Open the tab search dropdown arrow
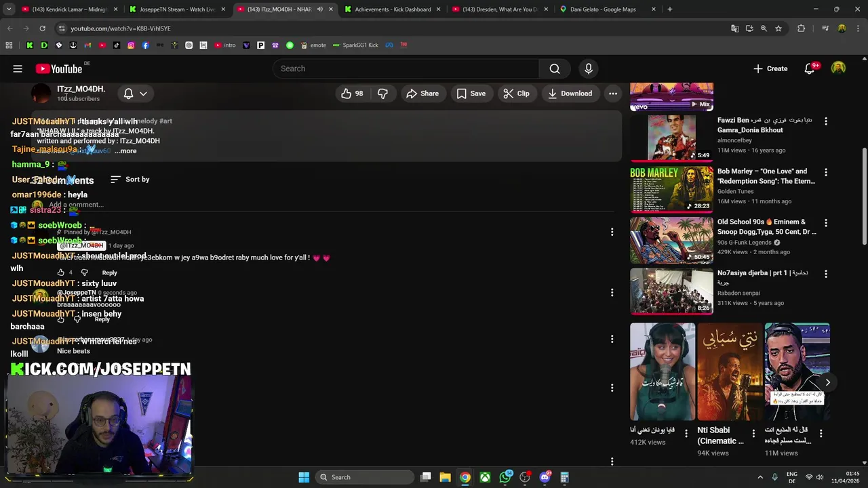Image resolution: width=868 pixels, height=488 pixels. pos(9,9)
